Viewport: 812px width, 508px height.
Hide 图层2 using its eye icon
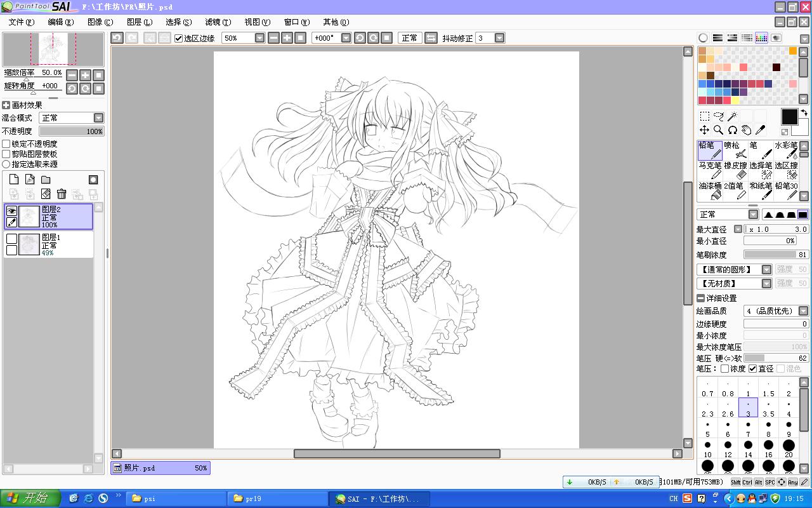tap(11, 211)
